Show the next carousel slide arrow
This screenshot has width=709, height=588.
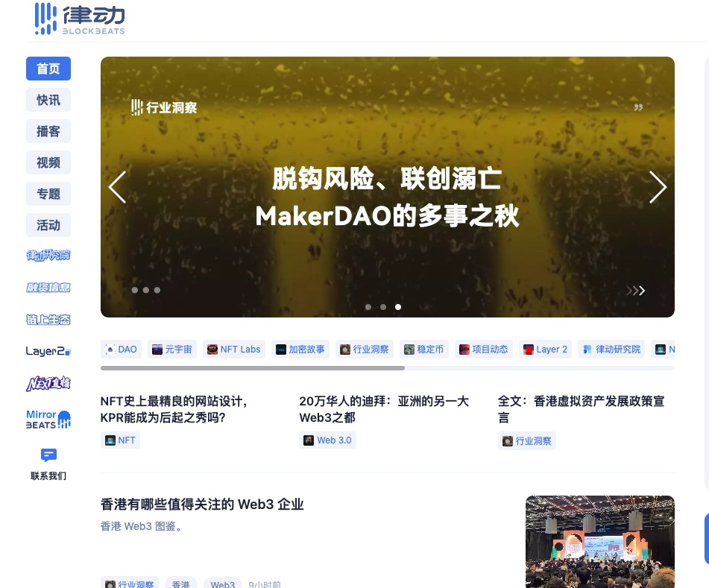657,187
